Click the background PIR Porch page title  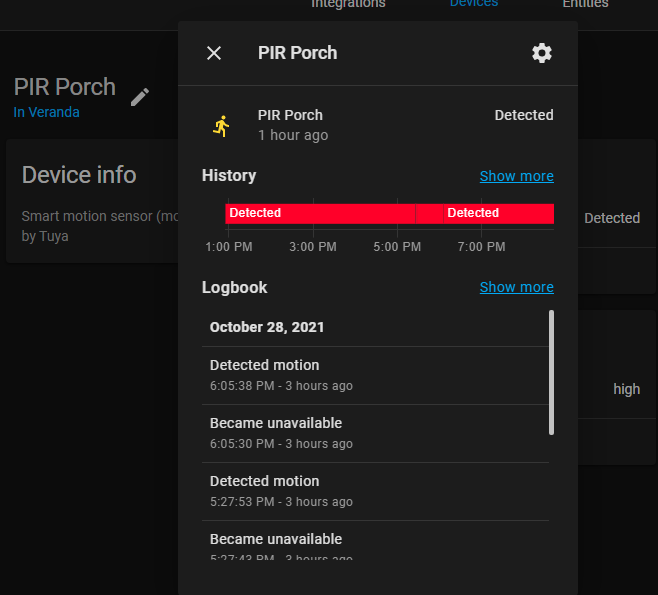(65, 87)
